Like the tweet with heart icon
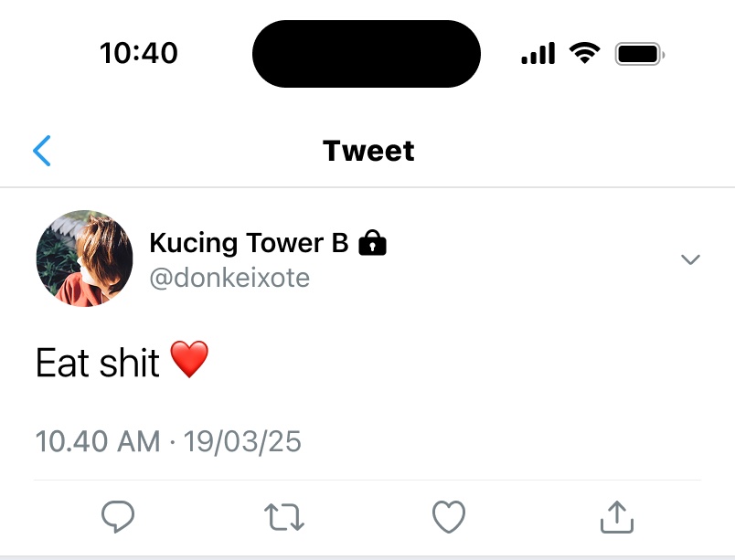Image resolution: width=735 pixels, height=560 pixels. click(x=449, y=516)
